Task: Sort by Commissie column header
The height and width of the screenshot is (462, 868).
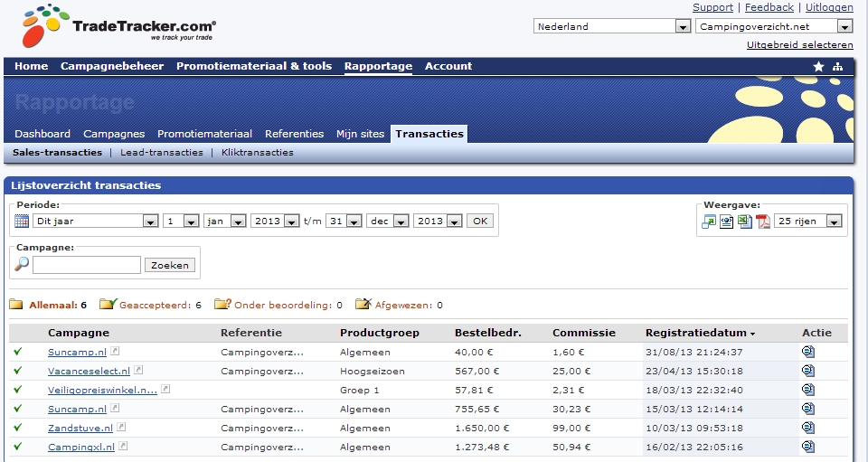Action: (x=584, y=333)
